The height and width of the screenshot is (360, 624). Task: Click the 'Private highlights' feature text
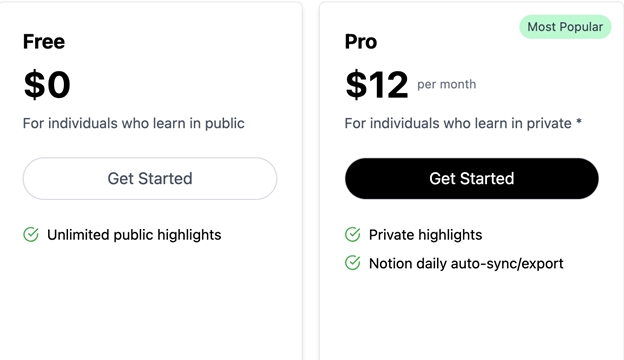coord(425,235)
